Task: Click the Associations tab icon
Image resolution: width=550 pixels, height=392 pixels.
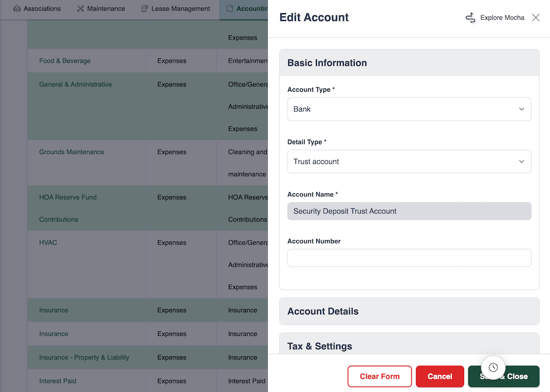Action: coord(17,8)
